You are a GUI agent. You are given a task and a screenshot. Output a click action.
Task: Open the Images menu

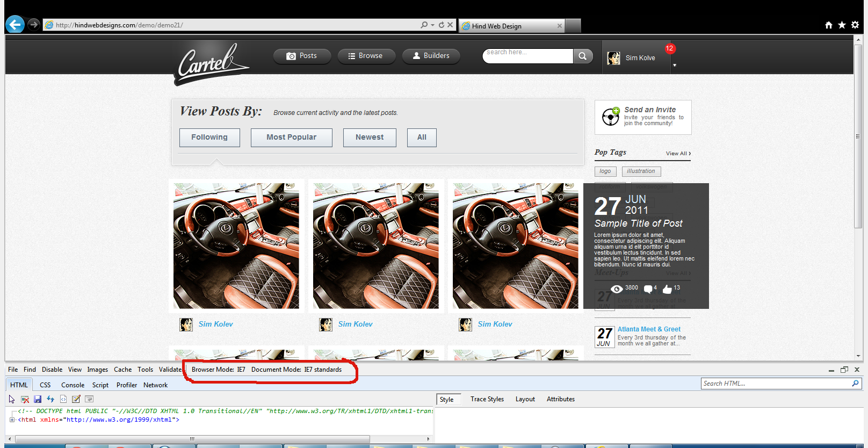(x=97, y=370)
